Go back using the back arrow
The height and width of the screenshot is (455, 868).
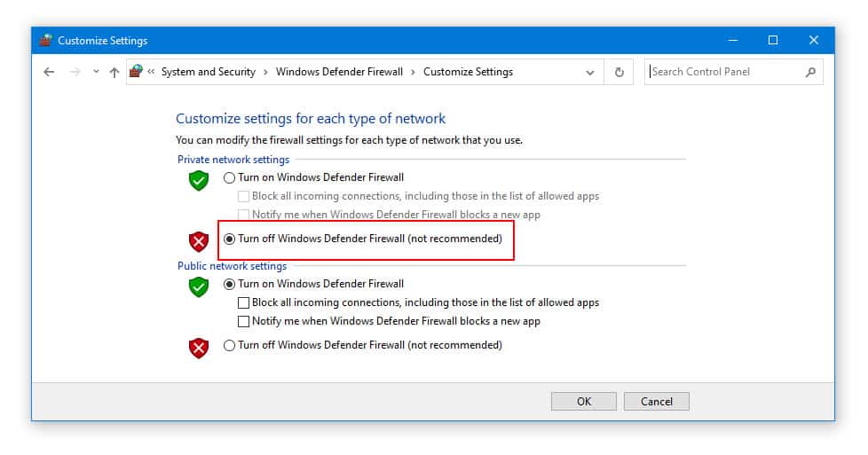click(x=49, y=72)
